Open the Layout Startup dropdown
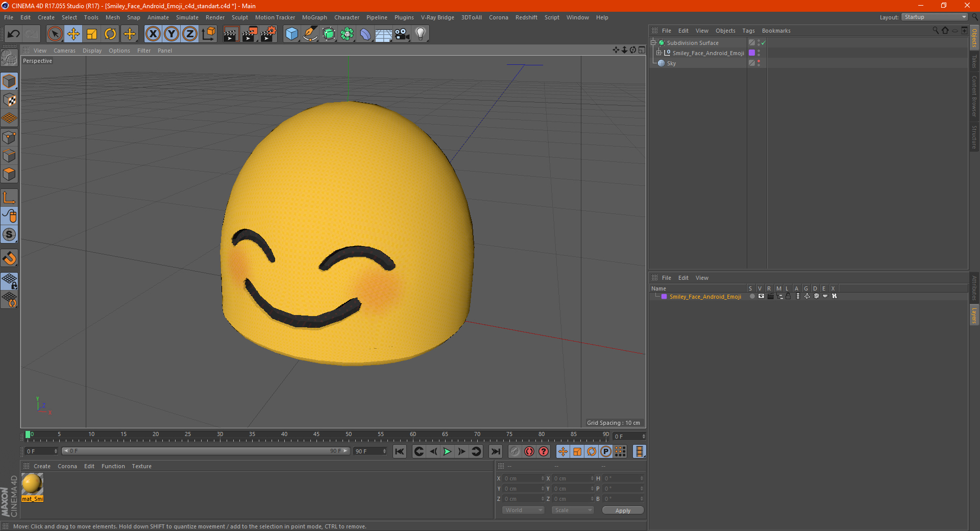 (935, 17)
